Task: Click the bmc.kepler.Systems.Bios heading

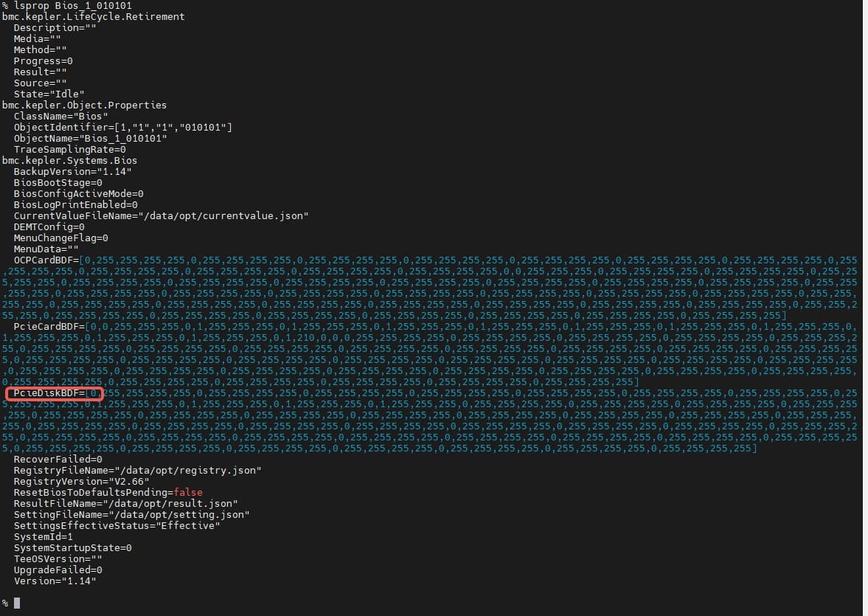Action: tap(69, 160)
